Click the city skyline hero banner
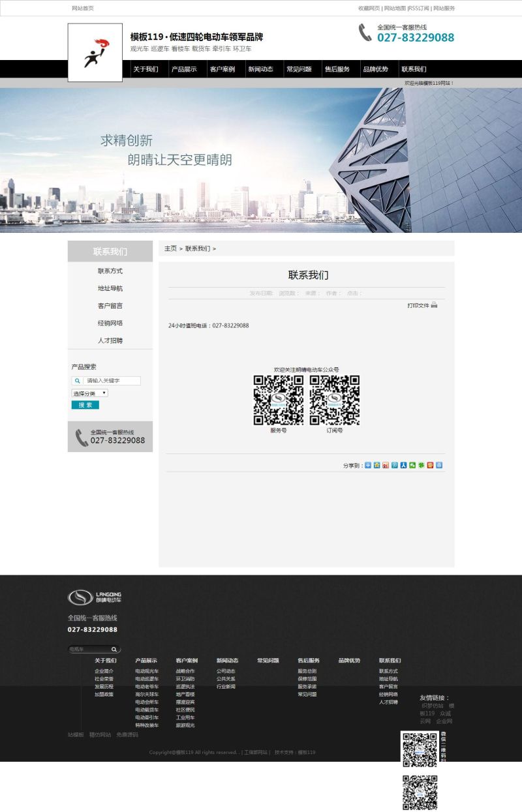522x812 pixels. coord(261,160)
